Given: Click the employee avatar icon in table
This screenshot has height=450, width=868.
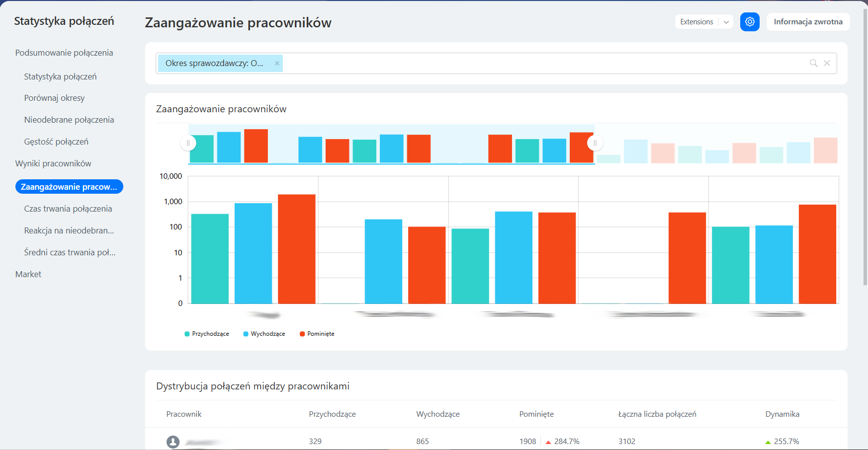Looking at the screenshot, I should point(173,442).
